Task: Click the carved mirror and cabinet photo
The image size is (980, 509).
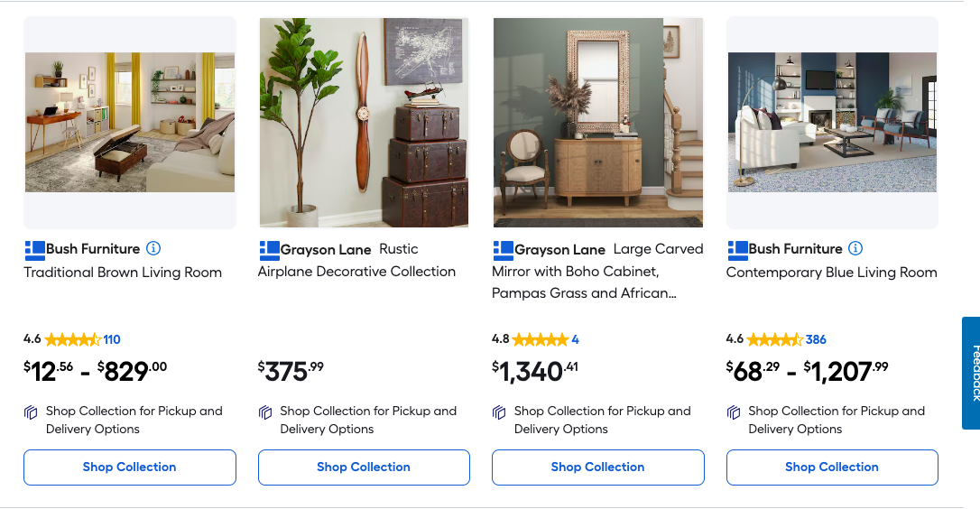Action: tap(597, 122)
